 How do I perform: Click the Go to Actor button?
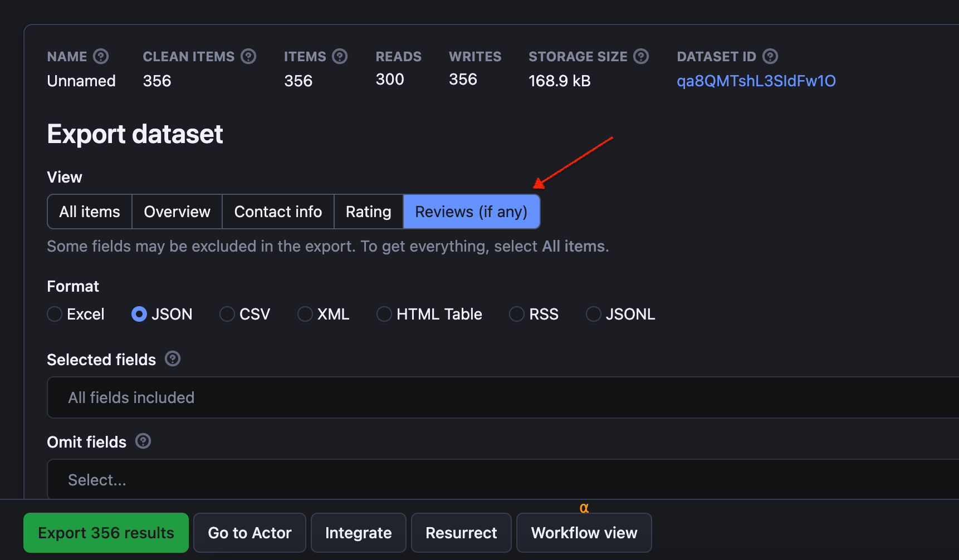pos(249,533)
